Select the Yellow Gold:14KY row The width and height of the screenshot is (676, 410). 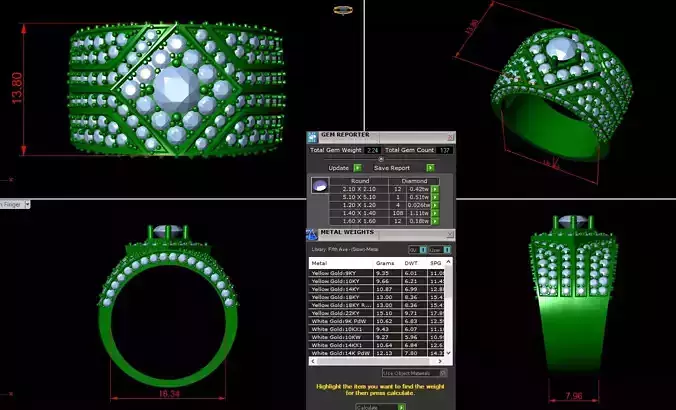[377, 289]
